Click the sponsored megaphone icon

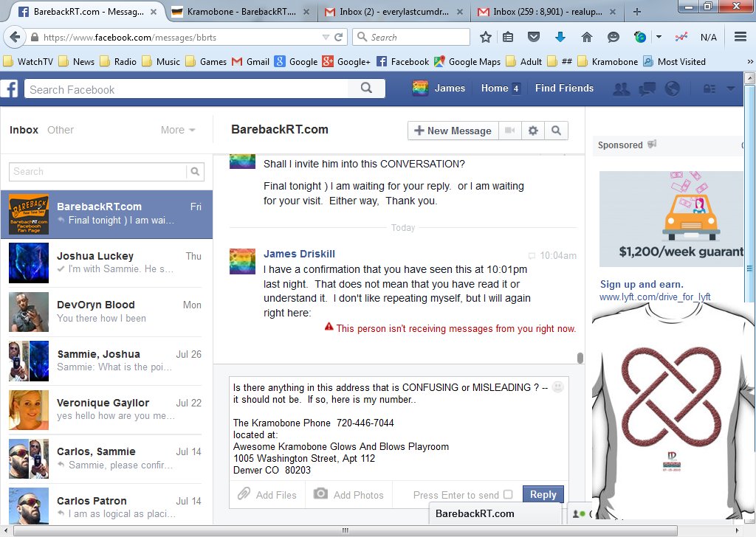tap(652, 144)
